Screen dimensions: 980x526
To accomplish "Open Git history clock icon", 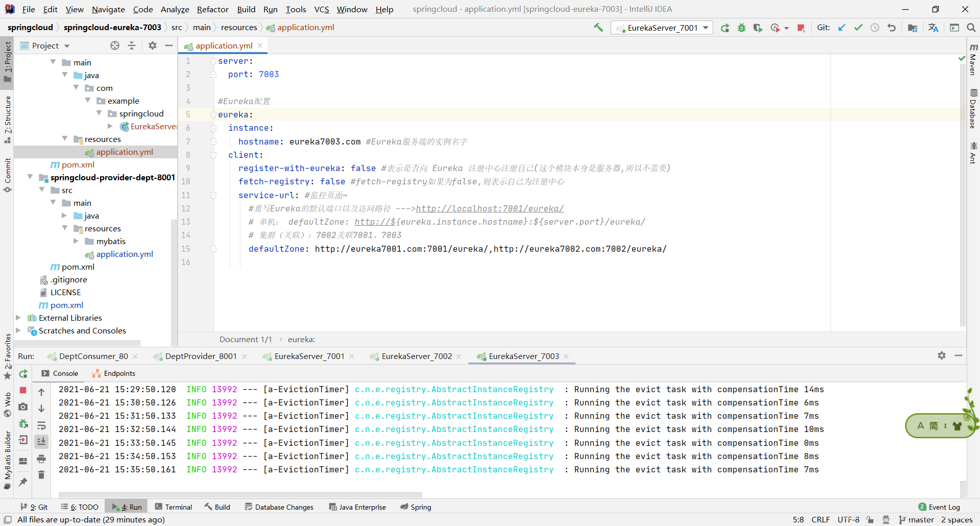I will 875,28.
